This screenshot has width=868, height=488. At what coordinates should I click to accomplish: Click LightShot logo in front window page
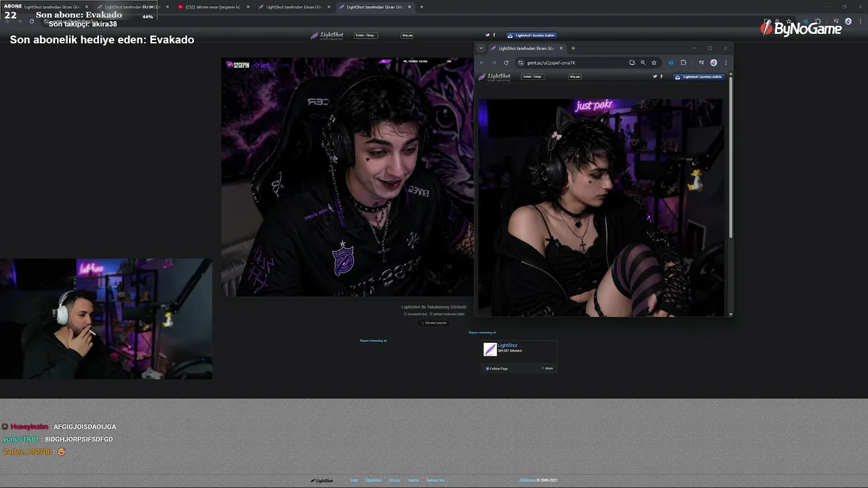(x=494, y=77)
